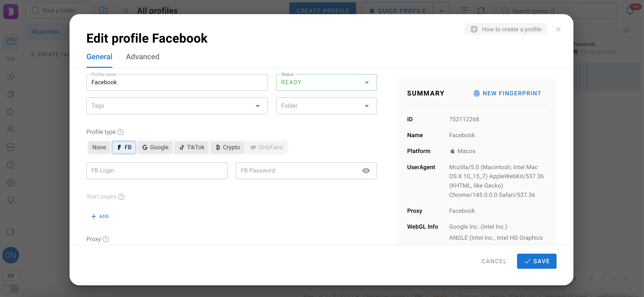
Task: Switch to the Advanced tab
Action: click(x=142, y=56)
